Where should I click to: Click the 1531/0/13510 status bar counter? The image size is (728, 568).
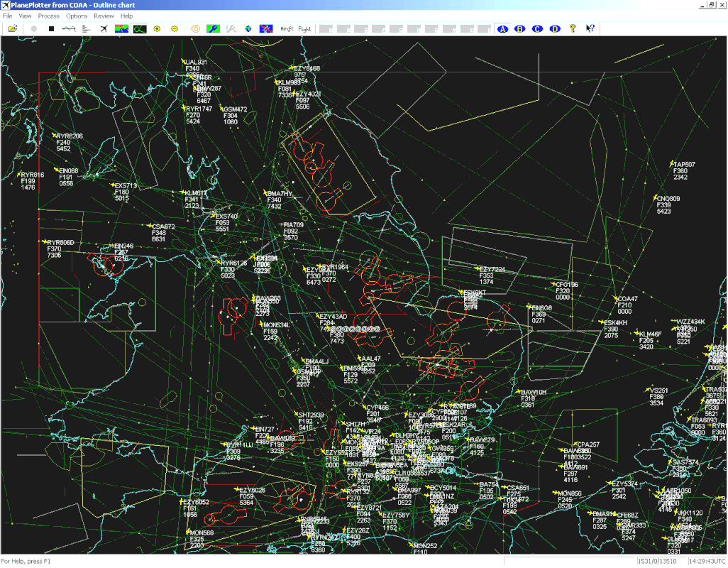(657, 561)
